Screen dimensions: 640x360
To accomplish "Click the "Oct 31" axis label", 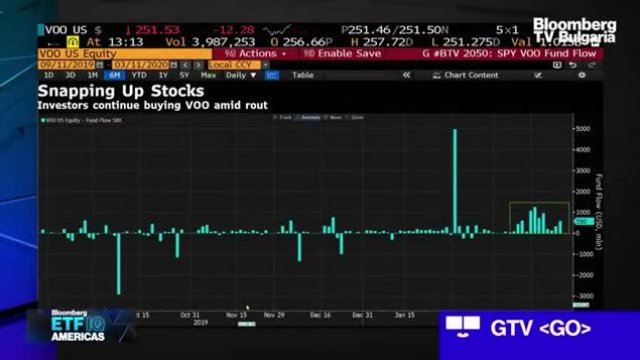I will [x=190, y=315].
